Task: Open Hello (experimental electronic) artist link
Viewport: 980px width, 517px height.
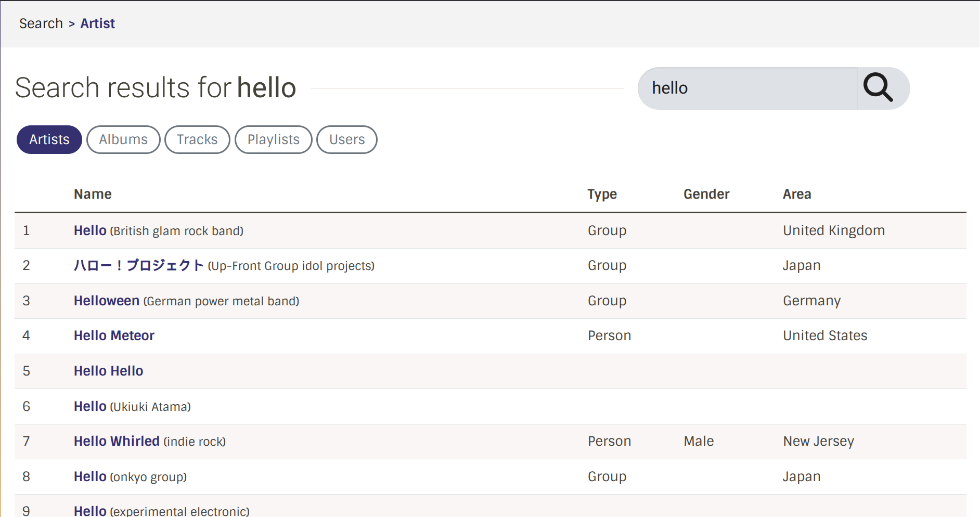Action: [90, 511]
